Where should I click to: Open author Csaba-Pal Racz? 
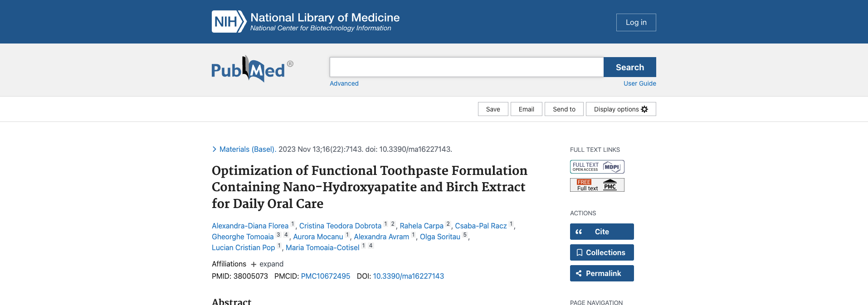481,226
